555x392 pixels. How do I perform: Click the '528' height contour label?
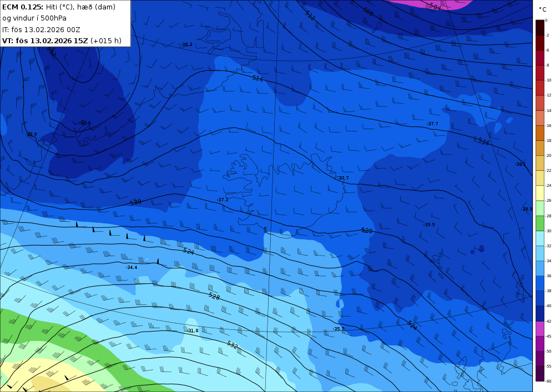pos(214,296)
